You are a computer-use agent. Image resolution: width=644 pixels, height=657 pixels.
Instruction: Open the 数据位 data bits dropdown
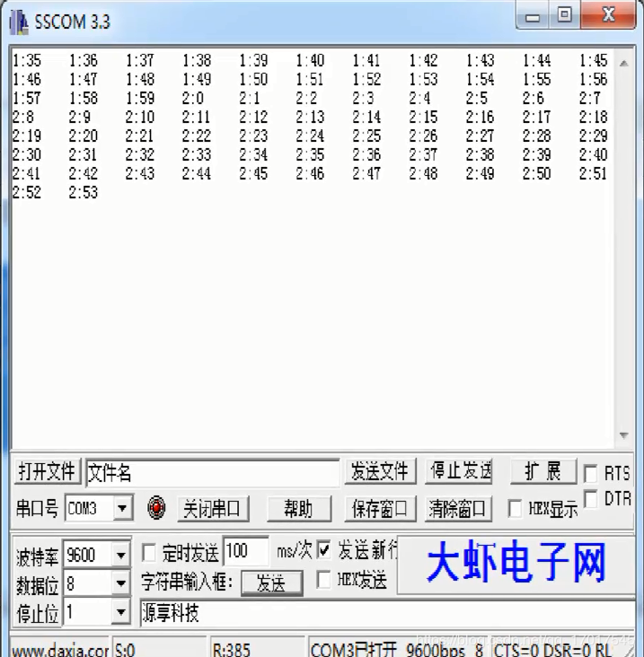click(120, 583)
